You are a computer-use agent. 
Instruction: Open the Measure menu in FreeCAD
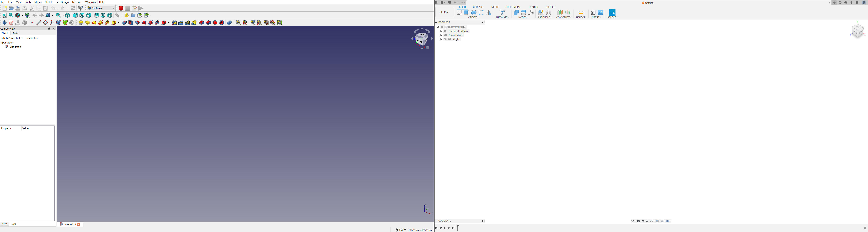(x=77, y=2)
